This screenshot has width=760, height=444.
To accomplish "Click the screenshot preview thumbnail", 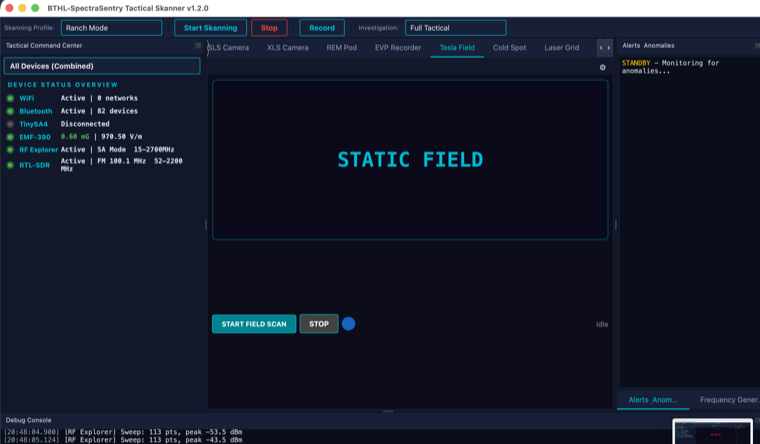I will [712, 431].
